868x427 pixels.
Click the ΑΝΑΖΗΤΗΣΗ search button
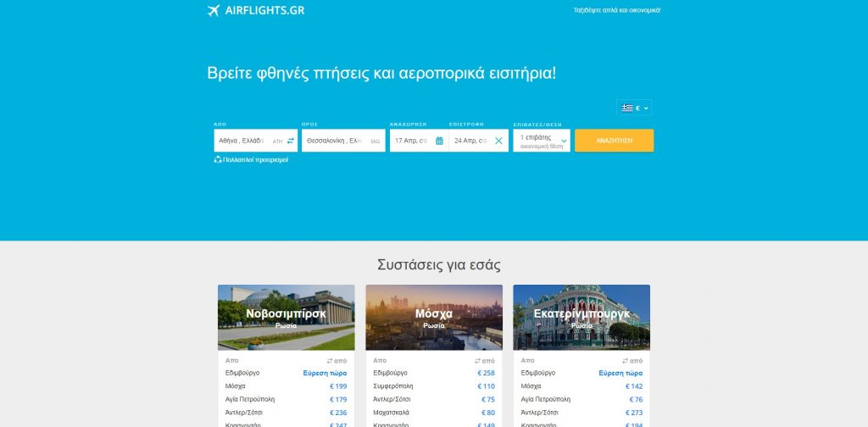coord(615,141)
